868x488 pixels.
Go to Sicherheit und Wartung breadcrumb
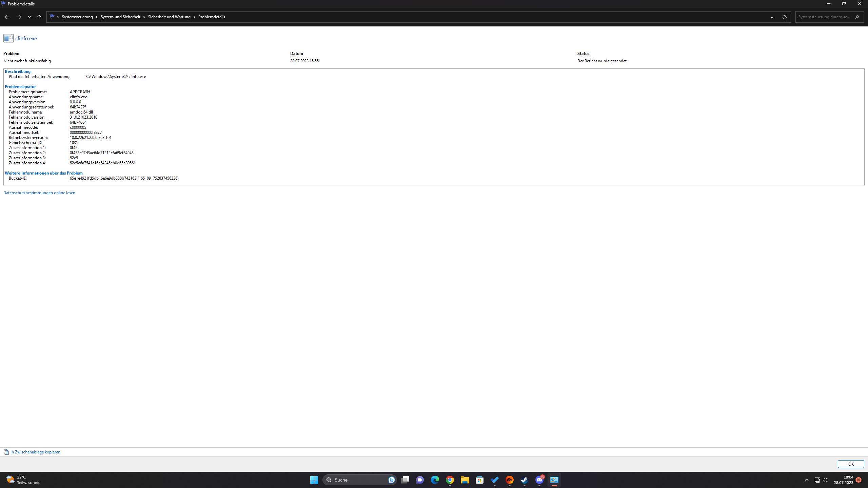pyautogui.click(x=169, y=17)
